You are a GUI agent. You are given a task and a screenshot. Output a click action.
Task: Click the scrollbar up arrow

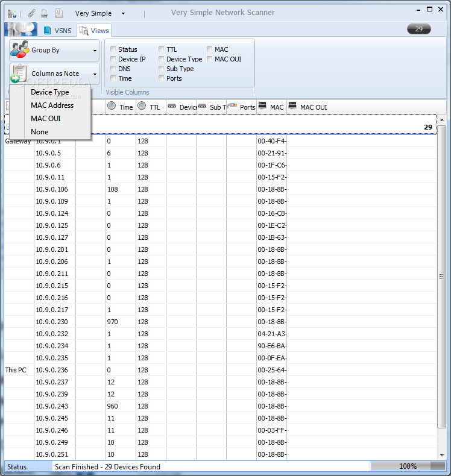[442, 121]
